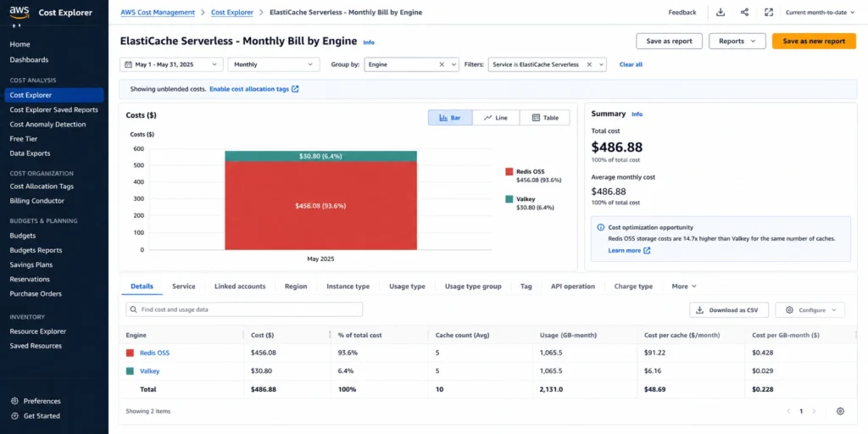
Task: Click the AWS Cost Management breadcrumb
Action: coord(158,12)
